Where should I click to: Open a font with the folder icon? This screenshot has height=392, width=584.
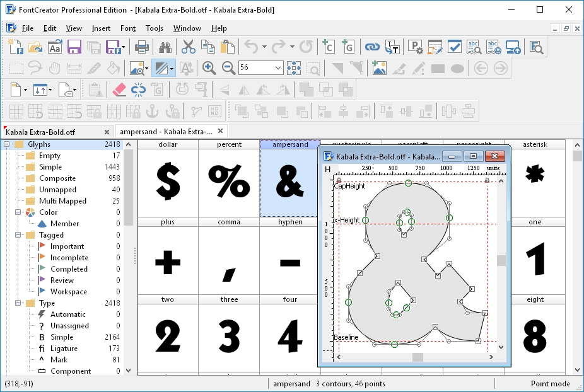(35, 47)
